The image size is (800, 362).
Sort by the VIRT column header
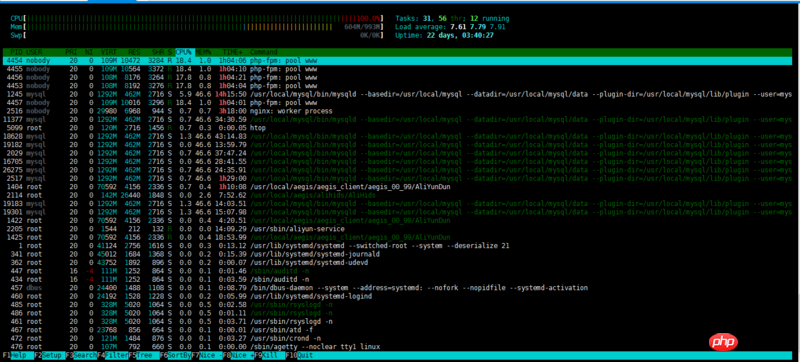point(109,52)
